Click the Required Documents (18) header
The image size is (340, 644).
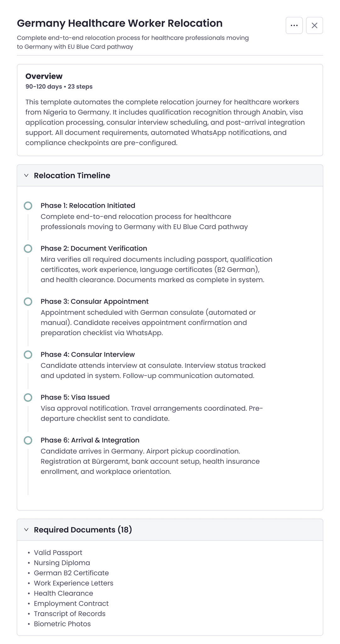coord(83,530)
